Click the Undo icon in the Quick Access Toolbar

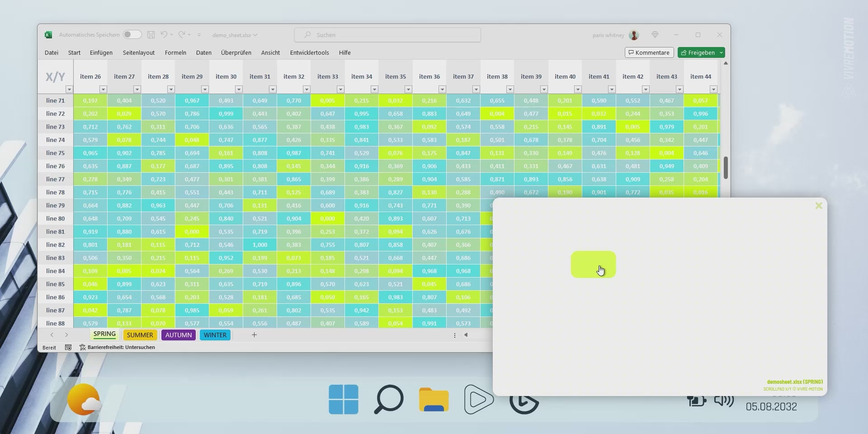165,35
